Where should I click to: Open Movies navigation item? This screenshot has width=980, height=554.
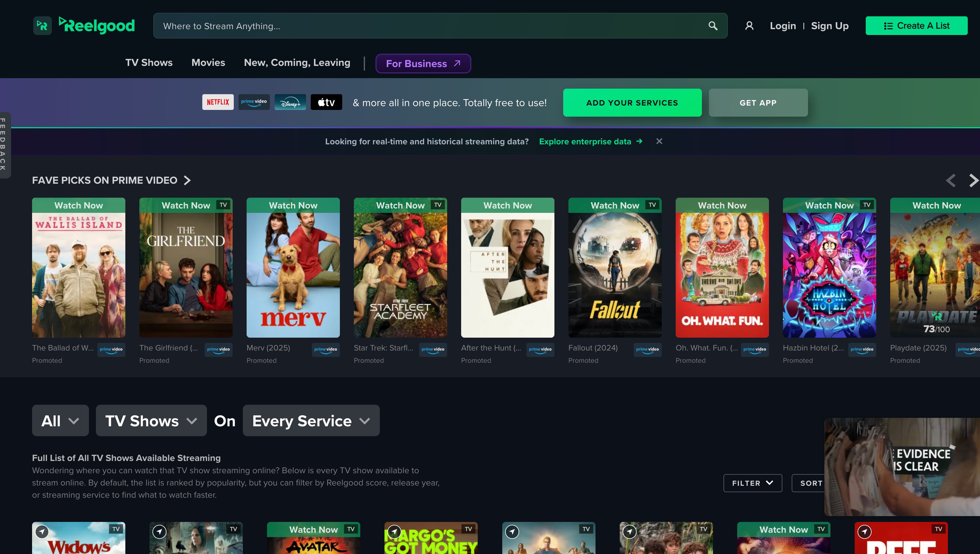(208, 62)
